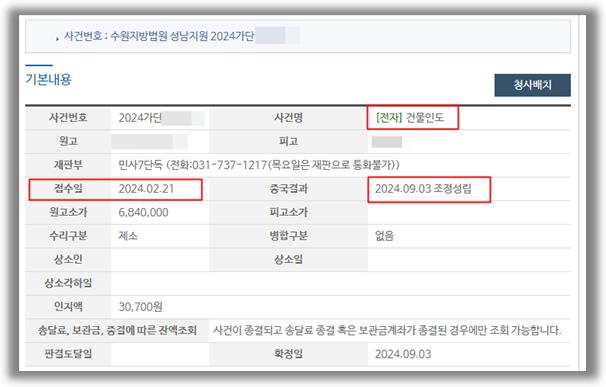Image resolution: width=606 pixels, height=387 pixels.
Task: Click the 원고소가 label
Action: coord(68,212)
